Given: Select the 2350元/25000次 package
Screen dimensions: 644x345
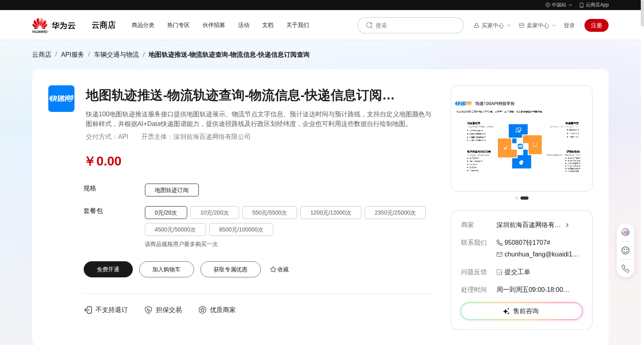Looking at the screenshot, I should pyautogui.click(x=395, y=213).
